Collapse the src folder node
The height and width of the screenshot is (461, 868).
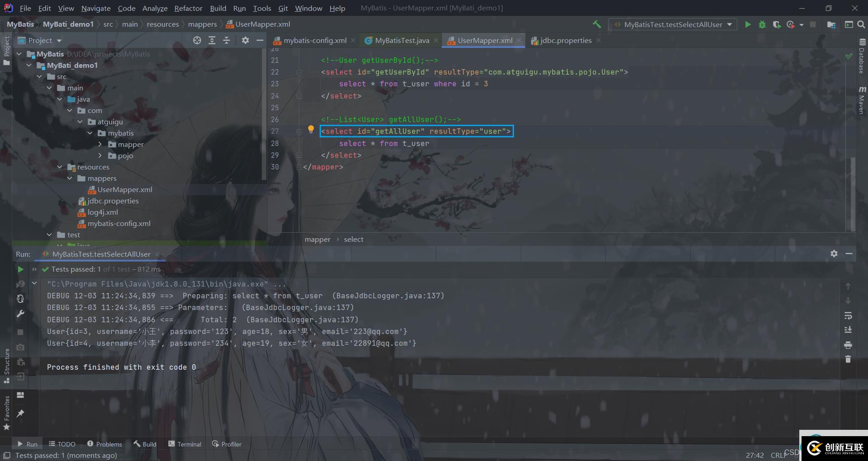tap(39, 77)
